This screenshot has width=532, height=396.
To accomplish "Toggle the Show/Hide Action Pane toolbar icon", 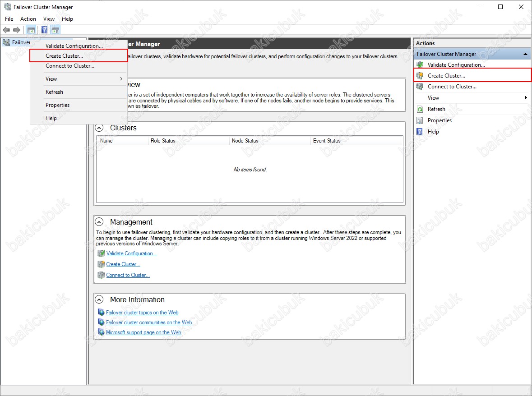I will click(56, 30).
